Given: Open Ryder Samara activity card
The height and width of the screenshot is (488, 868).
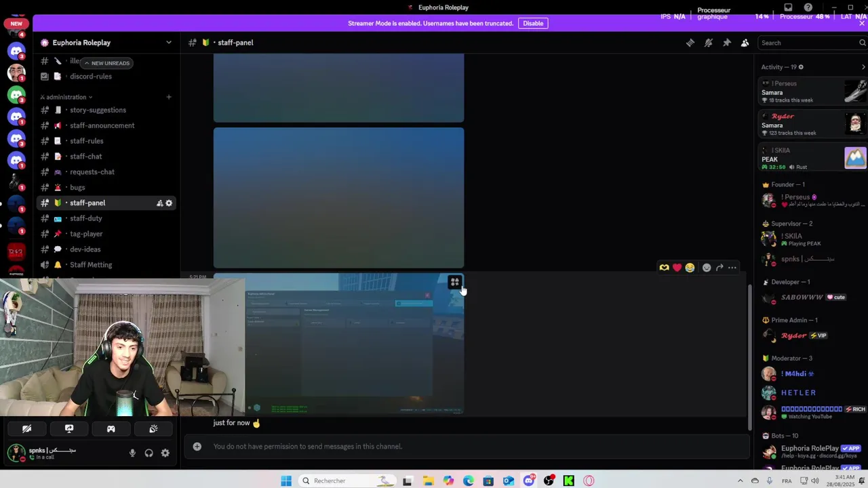Looking at the screenshot, I should click(812, 124).
